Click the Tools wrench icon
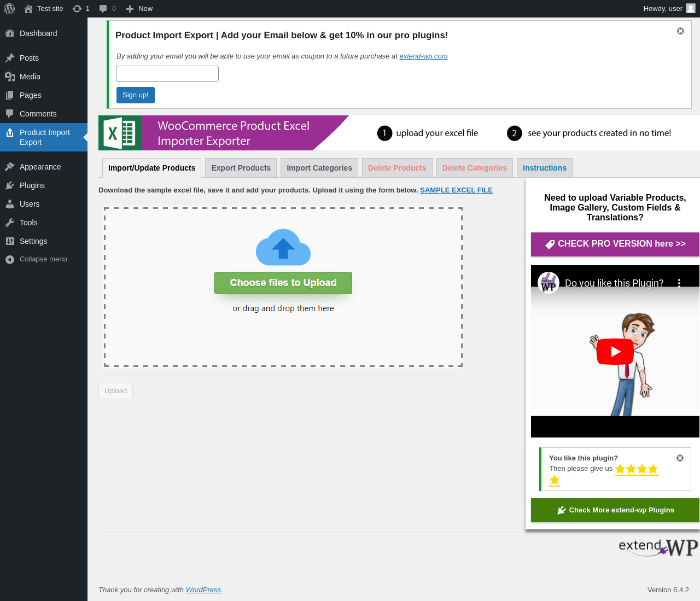 (10, 223)
